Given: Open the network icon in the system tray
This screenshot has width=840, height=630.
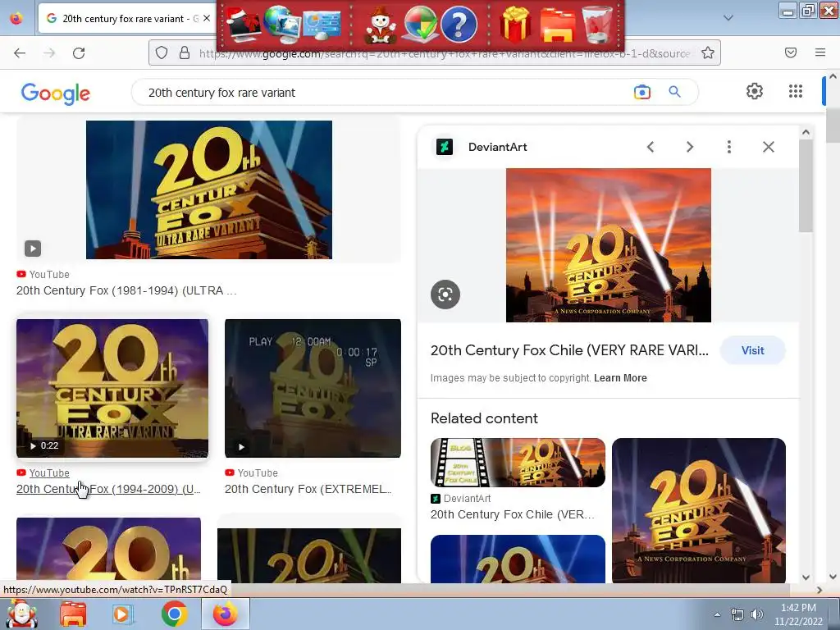Looking at the screenshot, I should (x=737, y=614).
